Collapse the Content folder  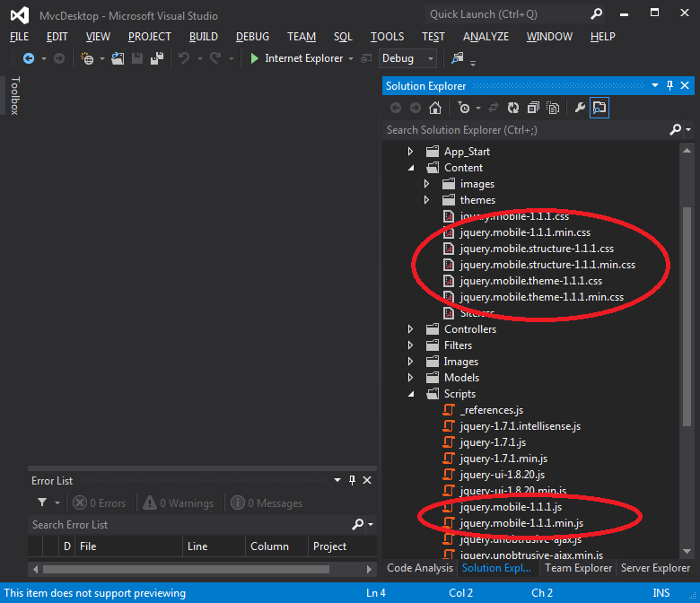pos(411,168)
